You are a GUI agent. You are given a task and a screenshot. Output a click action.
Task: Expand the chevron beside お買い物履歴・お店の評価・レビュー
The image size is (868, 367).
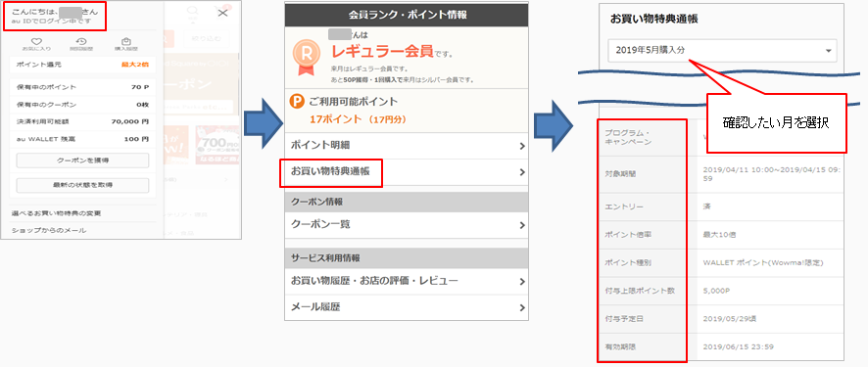522,282
